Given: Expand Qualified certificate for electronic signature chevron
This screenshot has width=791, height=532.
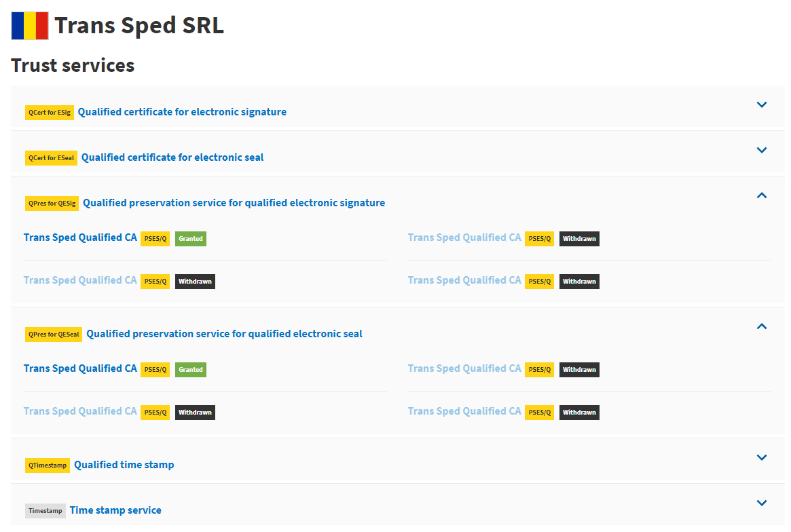Looking at the screenshot, I should (762, 105).
